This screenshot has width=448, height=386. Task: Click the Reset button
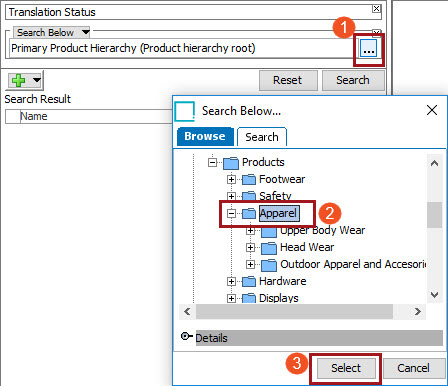click(288, 80)
